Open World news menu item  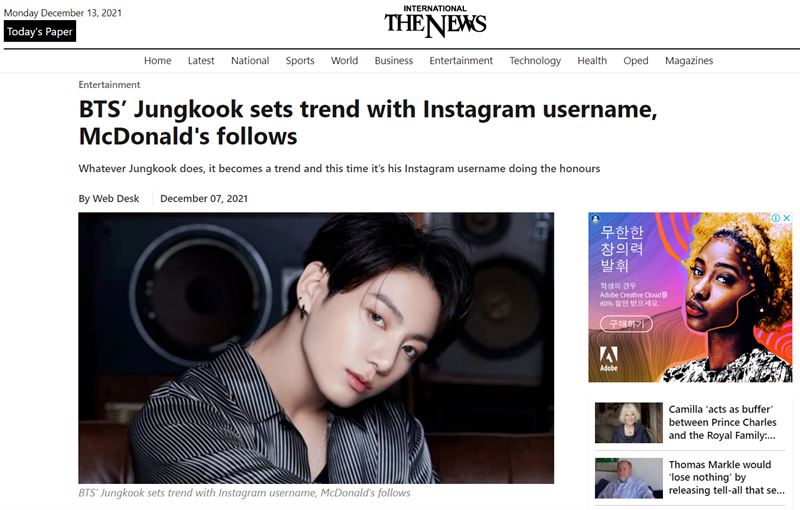click(344, 61)
